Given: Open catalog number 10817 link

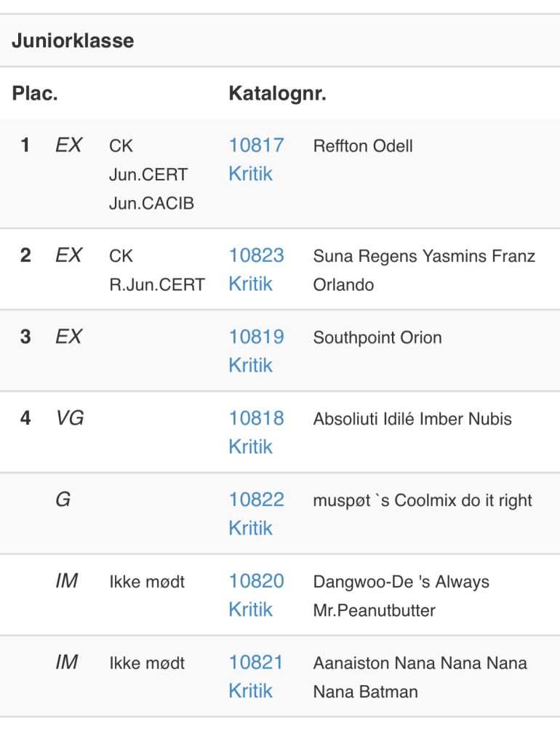Looking at the screenshot, I should 256,145.
